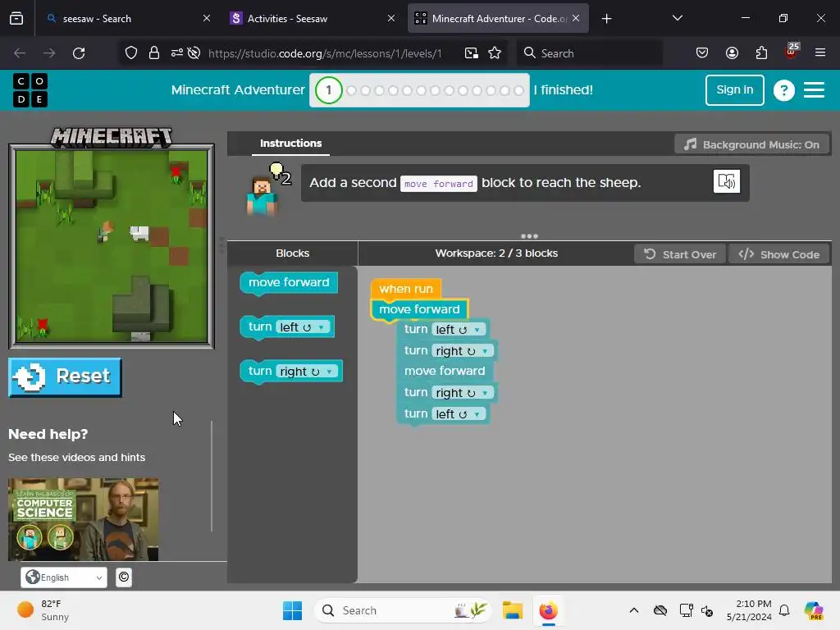Play the Computer Science help video thumbnail
This screenshot has height=630, width=840.
point(83,519)
